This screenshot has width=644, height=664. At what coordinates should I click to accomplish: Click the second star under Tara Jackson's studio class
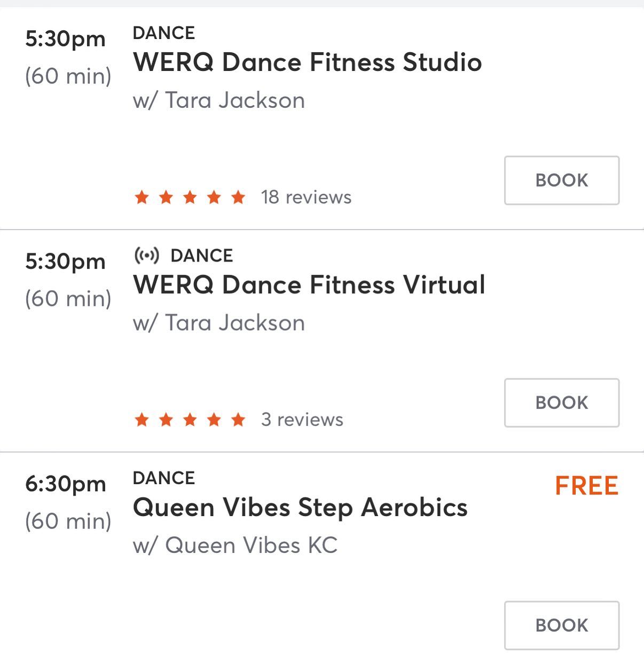(166, 197)
